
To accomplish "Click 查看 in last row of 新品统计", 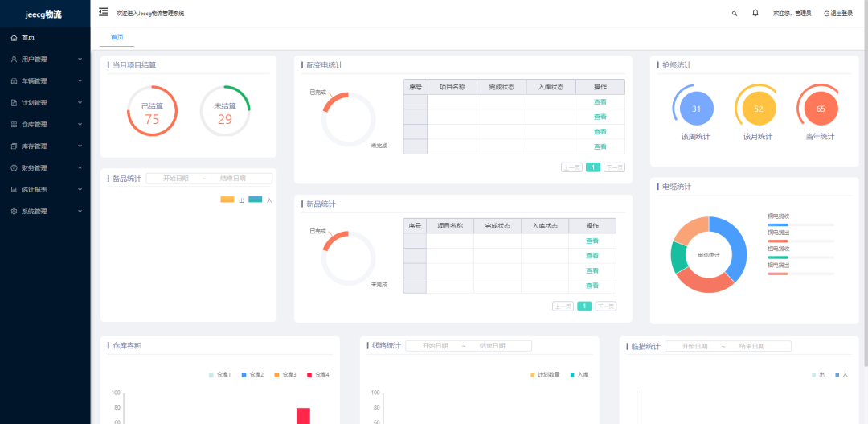I will (592, 286).
